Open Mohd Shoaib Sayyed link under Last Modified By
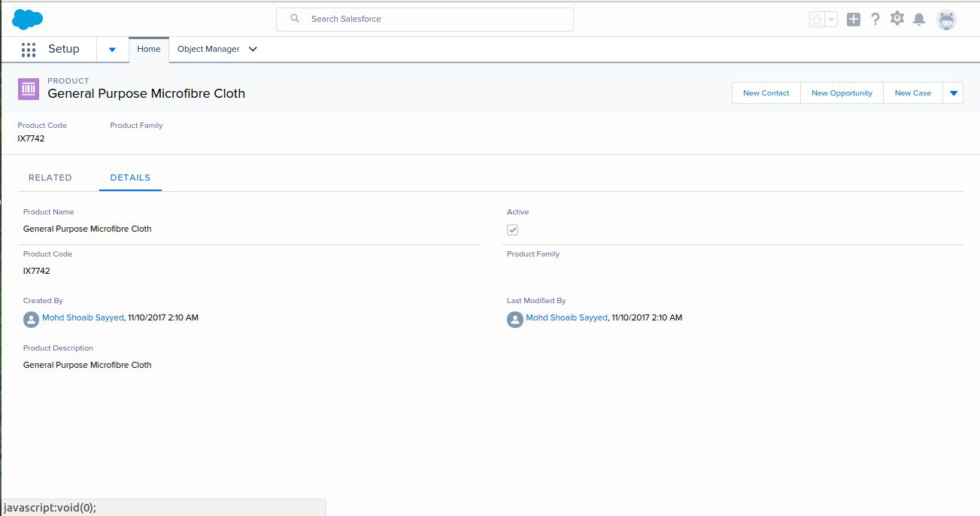This screenshot has width=980, height=516. coord(566,318)
